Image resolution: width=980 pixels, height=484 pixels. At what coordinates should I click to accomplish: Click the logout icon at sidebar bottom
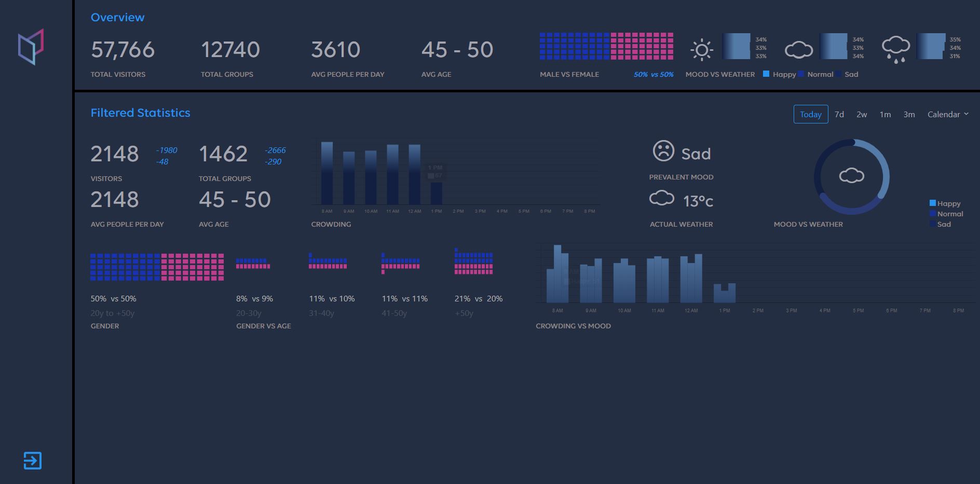tap(32, 461)
